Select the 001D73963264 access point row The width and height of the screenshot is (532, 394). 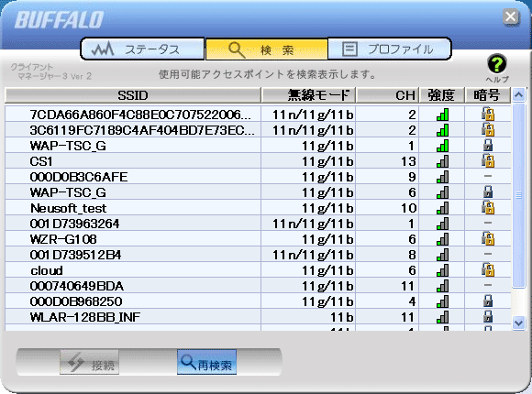pyautogui.click(x=258, y=224)
